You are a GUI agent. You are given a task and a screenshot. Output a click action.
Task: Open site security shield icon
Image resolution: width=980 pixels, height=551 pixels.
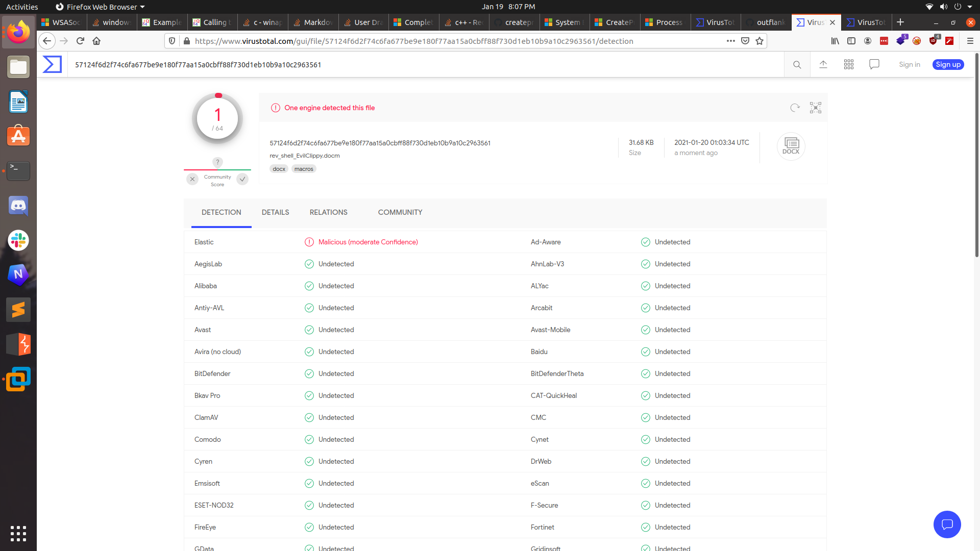coord(172,41)
